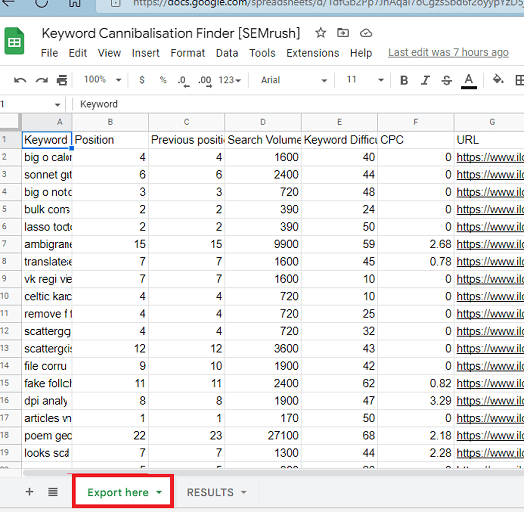Open the 100% zoom dropdown
Image resolution: width=524 pixels, height=512 pixels.
(102, 80)
